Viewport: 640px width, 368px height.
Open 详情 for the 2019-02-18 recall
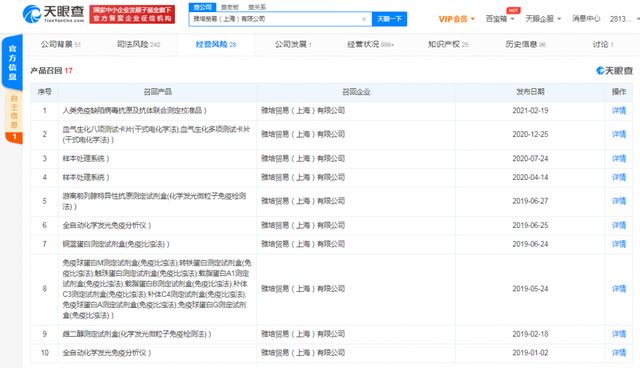tap(619, 334)
